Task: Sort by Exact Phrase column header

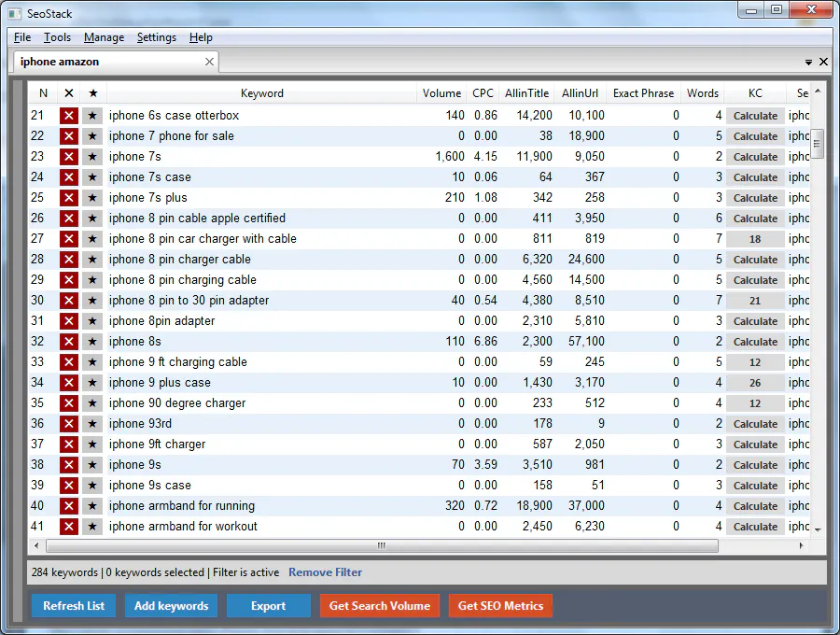Action: (x=643, y=93)
